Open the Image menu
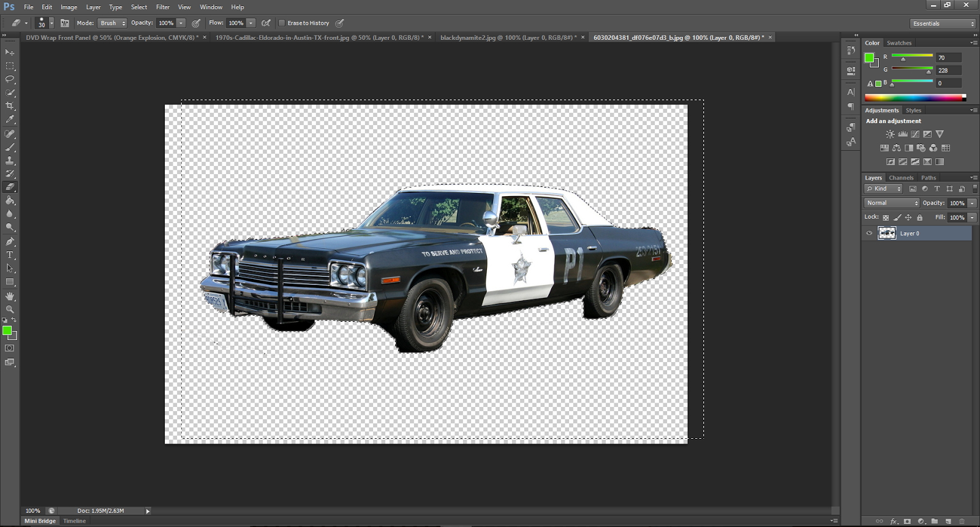Viewport: 980px width, 527px height. (69, 7)
